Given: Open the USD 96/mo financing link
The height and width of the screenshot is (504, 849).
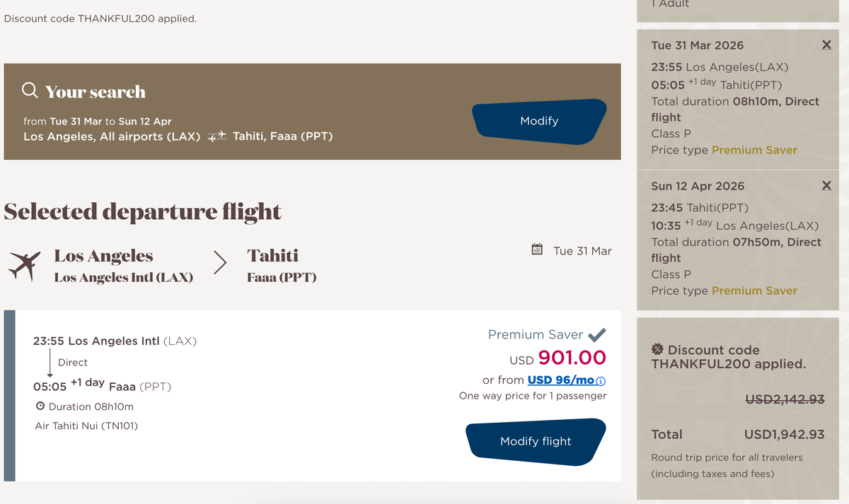Looking at the screenshot, I should tap(561, 380).
